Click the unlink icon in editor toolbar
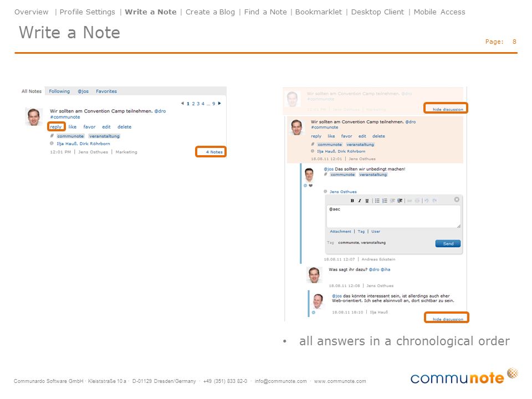The height and width of the screenshot is (399, 532). pyautogui.click(x=417, y=201)
